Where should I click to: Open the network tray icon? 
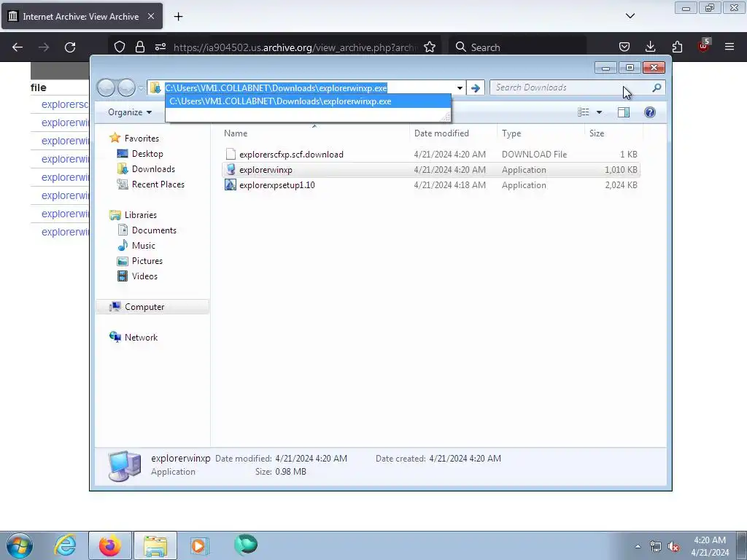coord(656,546)
